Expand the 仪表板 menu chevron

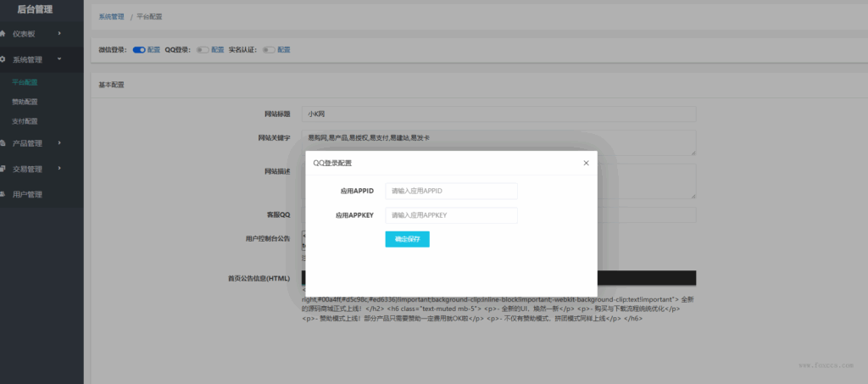pos(59,33)
